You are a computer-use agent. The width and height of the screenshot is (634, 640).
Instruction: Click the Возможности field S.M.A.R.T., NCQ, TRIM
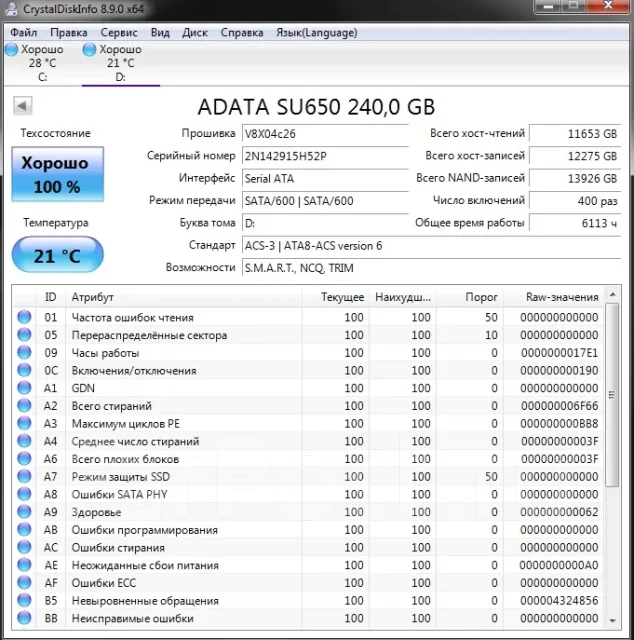(x=431, y=268)
